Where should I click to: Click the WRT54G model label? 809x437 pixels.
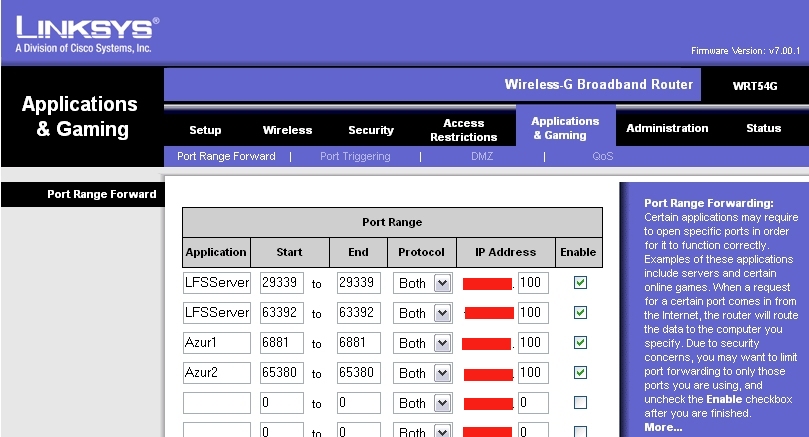(x=755, y=86)
